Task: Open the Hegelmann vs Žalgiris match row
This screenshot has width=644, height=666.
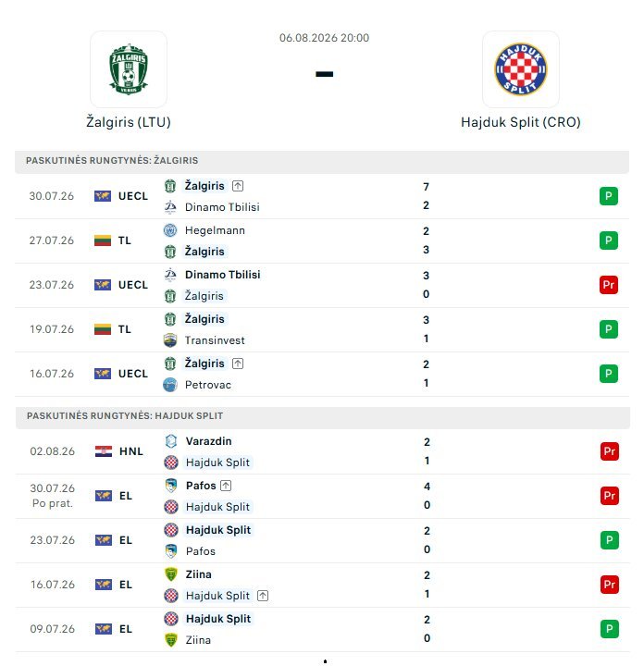Action: click(322, 240)
